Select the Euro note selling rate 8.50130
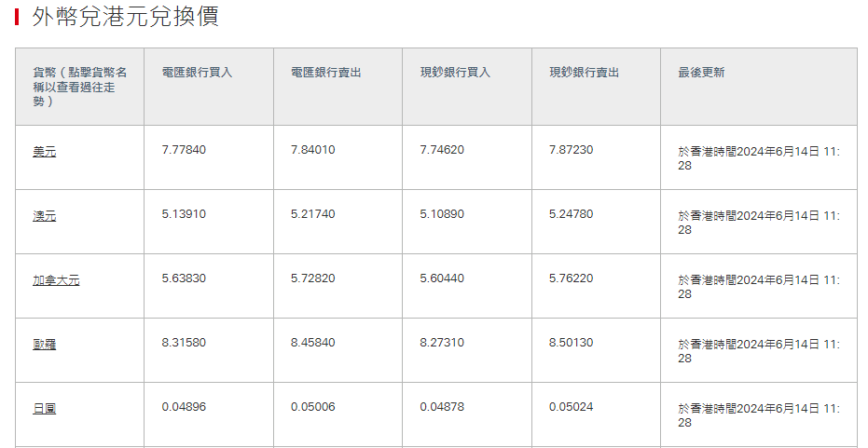The height and width of the screenshot is (448, 868). (571, 343)
